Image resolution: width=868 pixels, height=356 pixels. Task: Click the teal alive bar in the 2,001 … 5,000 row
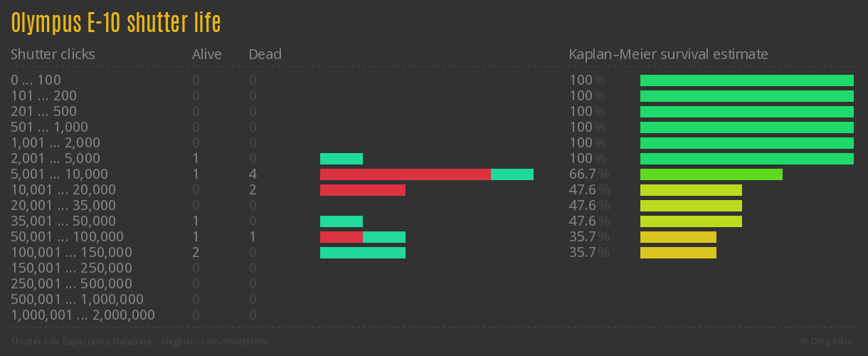point(341,159)
